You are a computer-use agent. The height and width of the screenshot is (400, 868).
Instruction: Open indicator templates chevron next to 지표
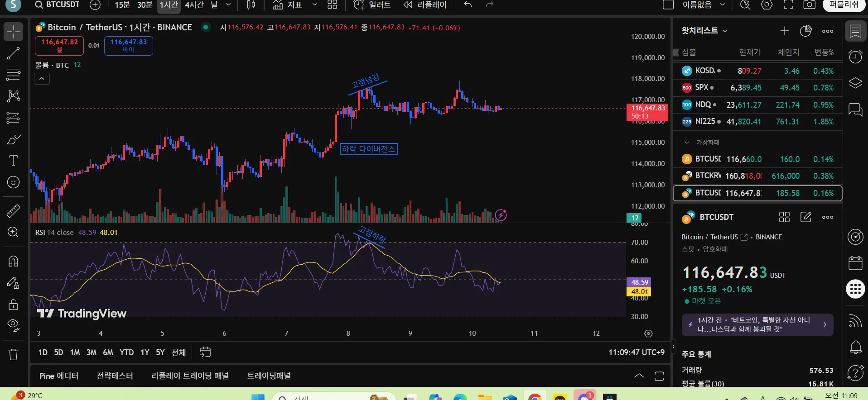315,5
